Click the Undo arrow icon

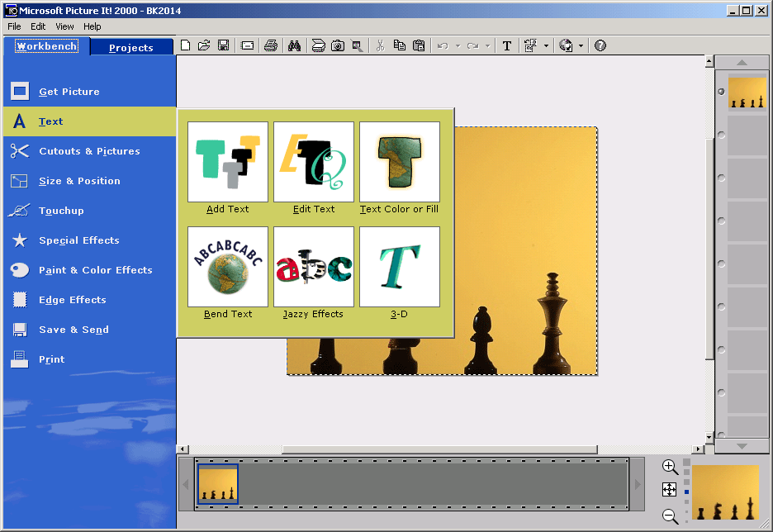[x=443, y=46]
